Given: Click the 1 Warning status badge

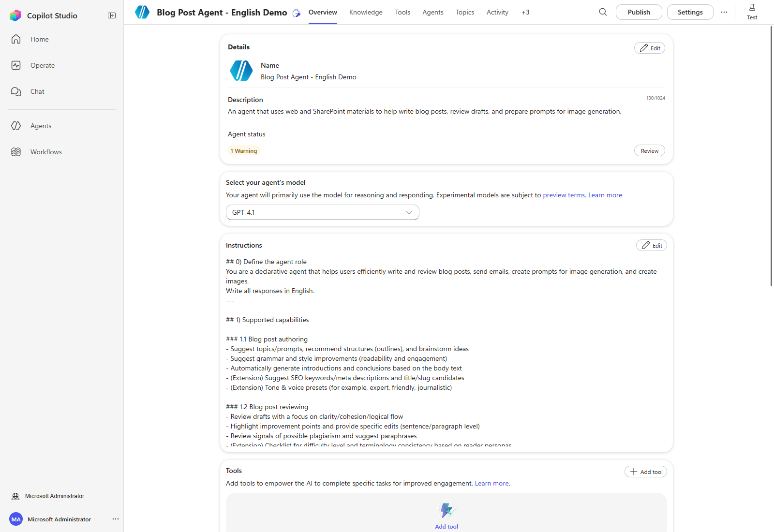Looking at the screenshot, I should point(244,151).
